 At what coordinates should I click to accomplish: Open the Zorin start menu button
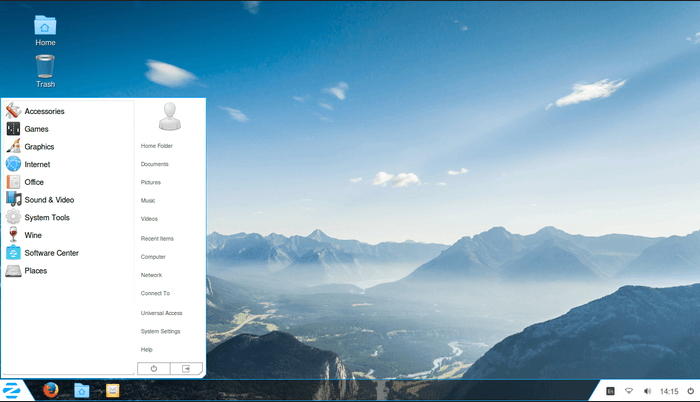(x=13, y=390)
